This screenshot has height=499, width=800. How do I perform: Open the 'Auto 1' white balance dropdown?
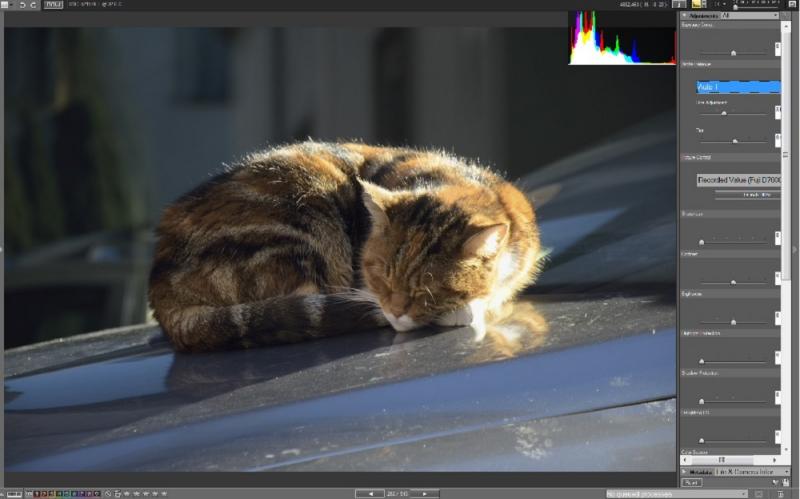[738, 87]
